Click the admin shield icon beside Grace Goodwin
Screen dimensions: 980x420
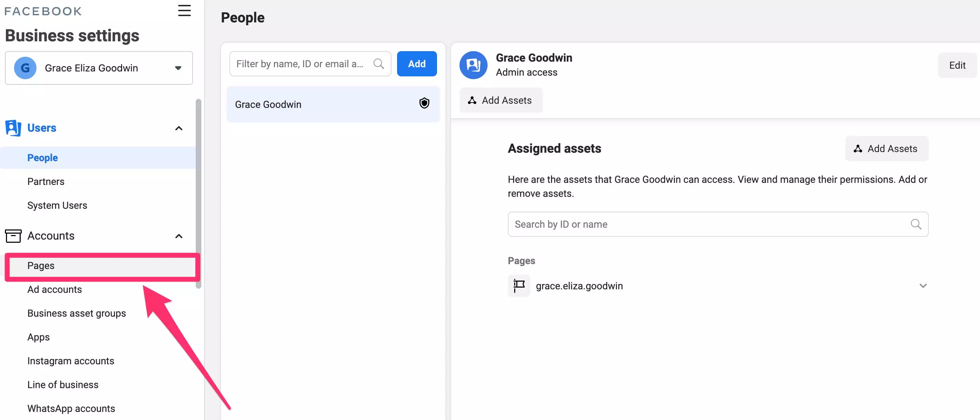tap(424, 103)
